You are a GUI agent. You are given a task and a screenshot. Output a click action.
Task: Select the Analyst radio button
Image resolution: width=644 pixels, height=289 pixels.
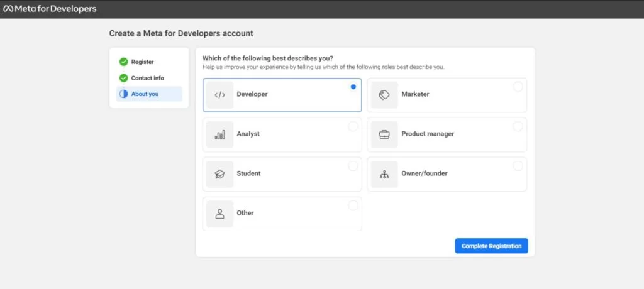pyautogui.click(x=353, y=126)
